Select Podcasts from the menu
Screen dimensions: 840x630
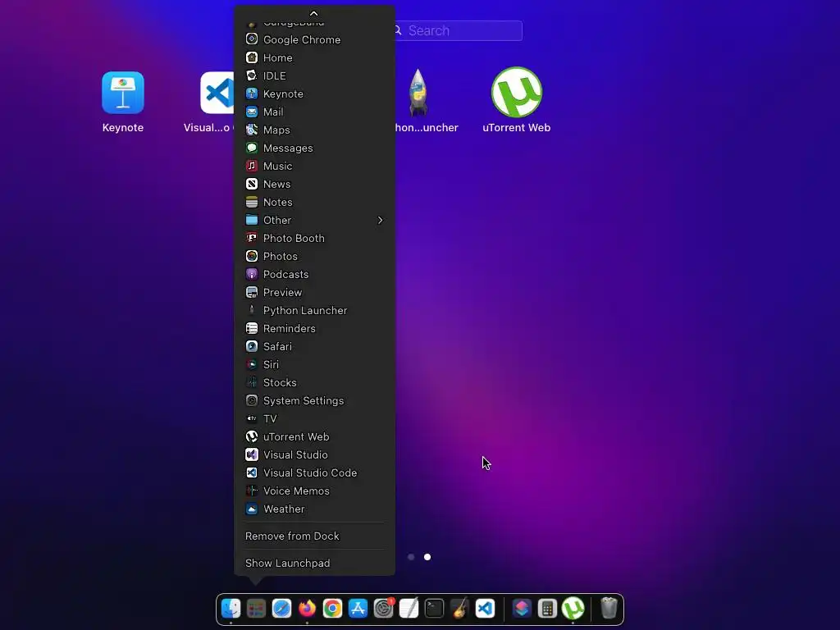click(x=314, y=274)
